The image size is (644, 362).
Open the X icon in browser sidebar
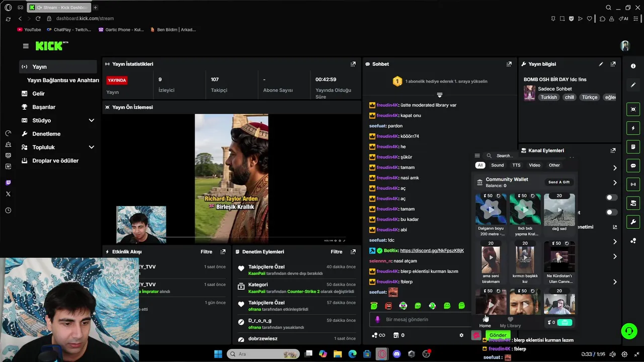[x=8, y=194]
